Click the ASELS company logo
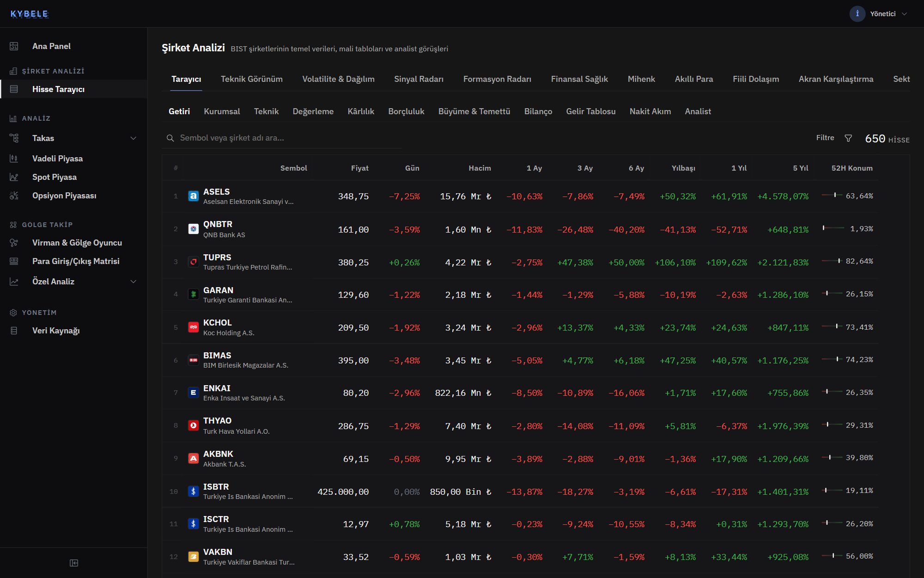This screenshot has width=924, height=578. 194,196
